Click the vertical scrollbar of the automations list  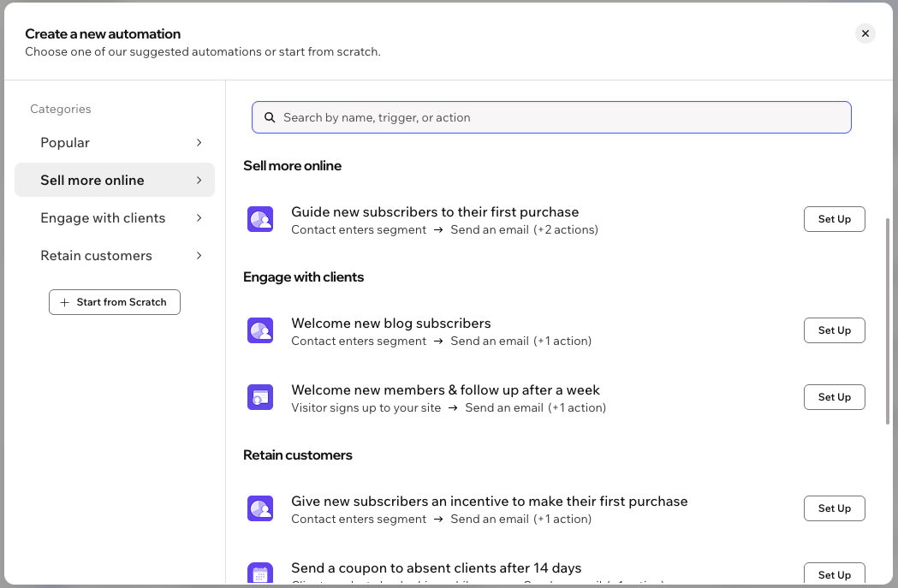click(888, 321)
